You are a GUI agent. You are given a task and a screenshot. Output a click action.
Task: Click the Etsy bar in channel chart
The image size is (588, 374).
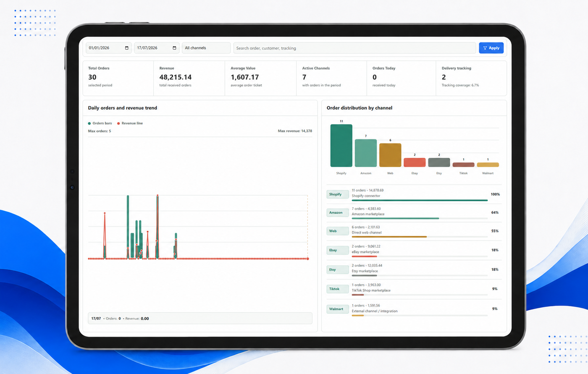pyautogui.click(x=439, y=162)
